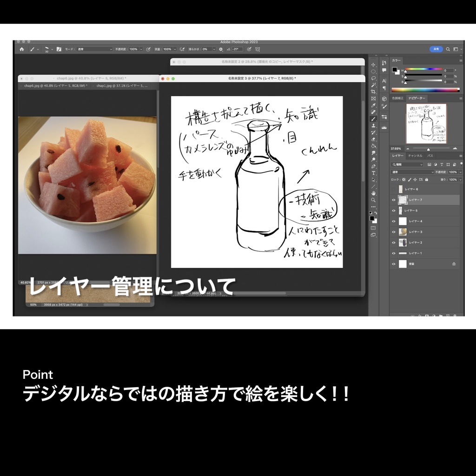This screenshot has height=476, width=476.
Task: Toggle visibility of レイヤー 3
Action: pos(393,231)
